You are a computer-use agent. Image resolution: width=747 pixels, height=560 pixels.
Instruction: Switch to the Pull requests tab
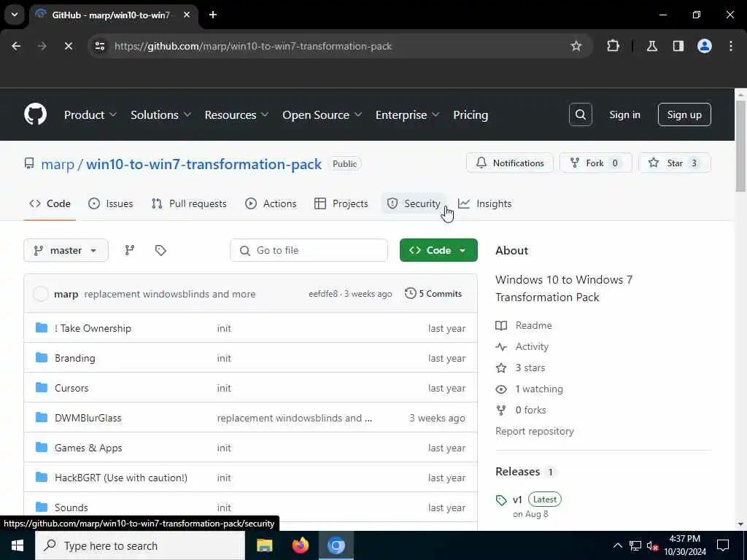(x=189, y=203)
